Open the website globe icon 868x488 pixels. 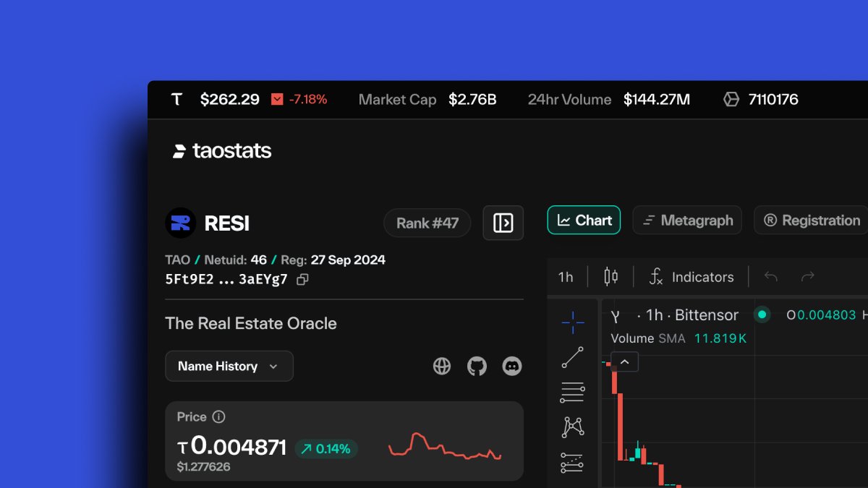click(442, 366)
